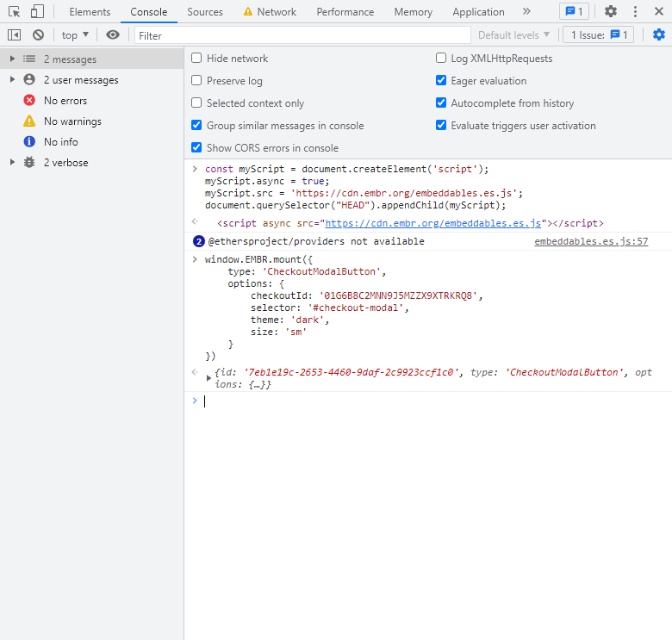Select the No warnings filter row
Viewport: 672px width, 640px height.
91,121
